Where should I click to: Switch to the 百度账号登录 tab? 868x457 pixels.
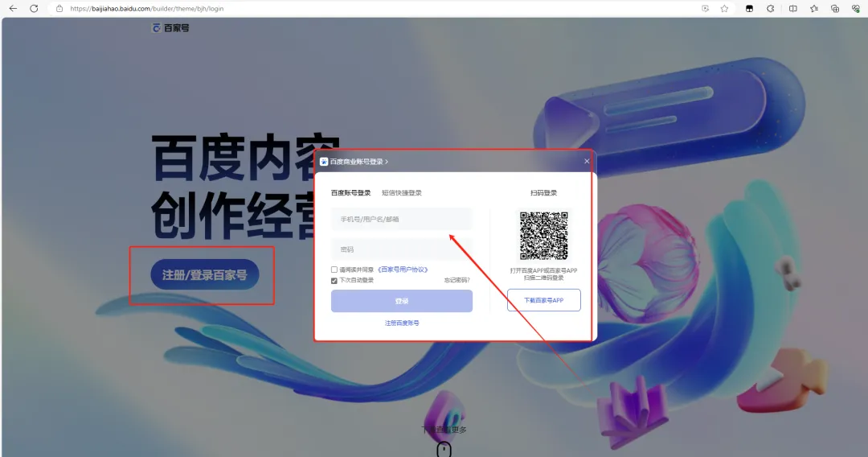tap(351, 193)
